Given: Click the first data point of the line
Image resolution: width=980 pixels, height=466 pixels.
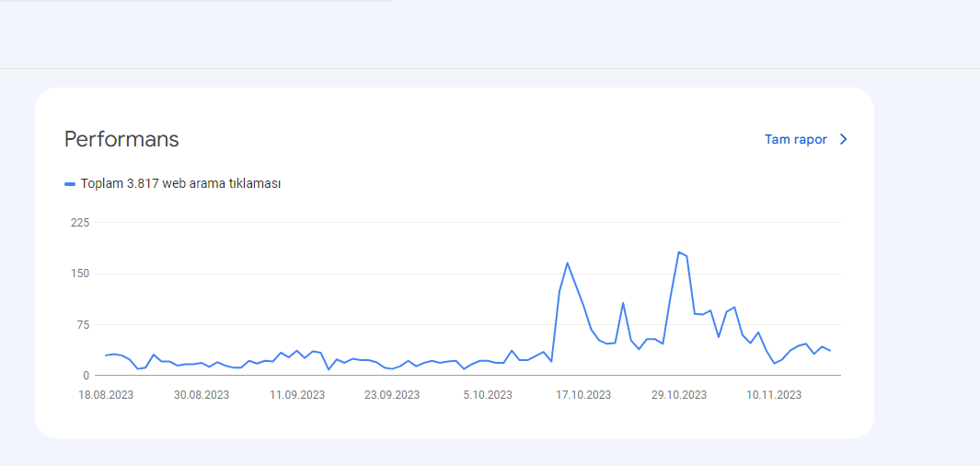Looking at the screenshot, I should coord(106,355).
